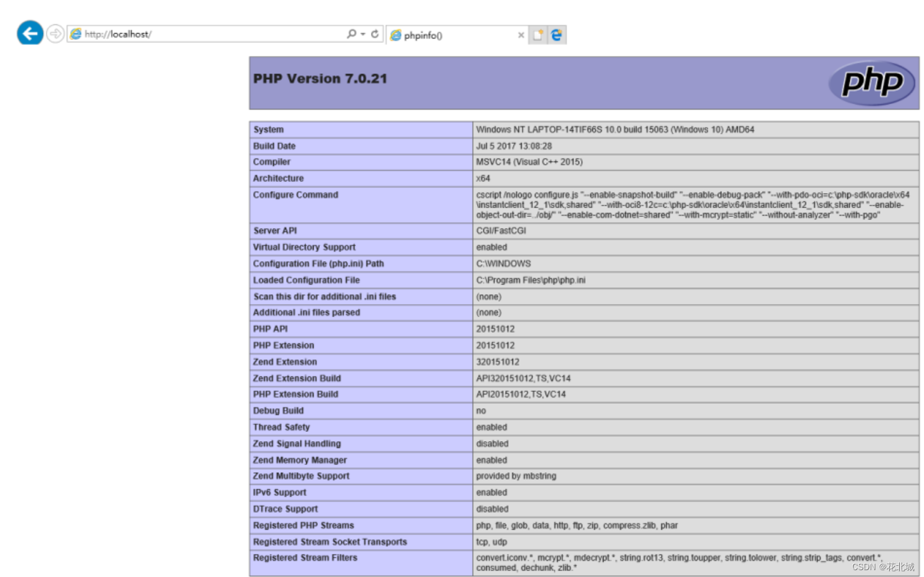Close the phpinfo() tab
Screen dimensions: 924x577
[521, 35]
